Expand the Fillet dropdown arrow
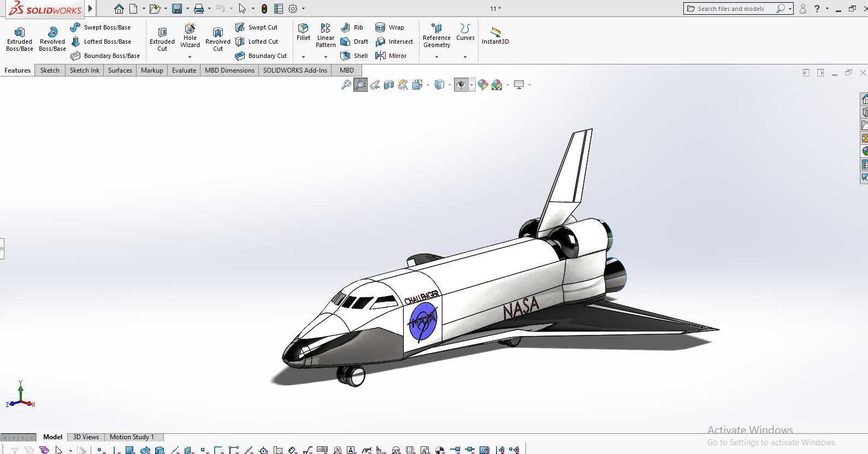Image resolution: width=868 pixels, height=454 pixels. [x=303, y=57]
